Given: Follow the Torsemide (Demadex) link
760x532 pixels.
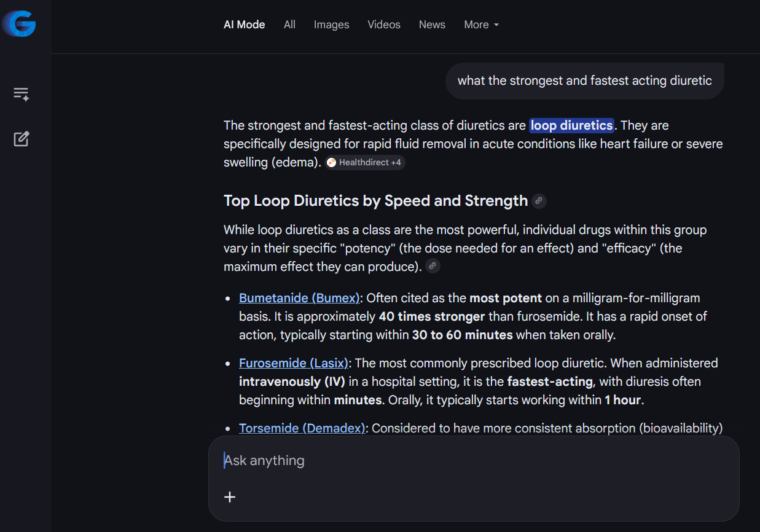Looking at the screenshot, I should tap(302, 428).
